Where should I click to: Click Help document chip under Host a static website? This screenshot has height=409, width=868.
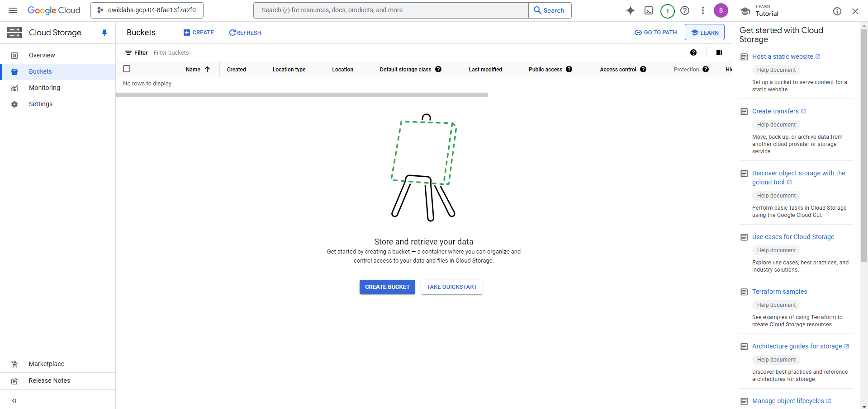[776, 70]
